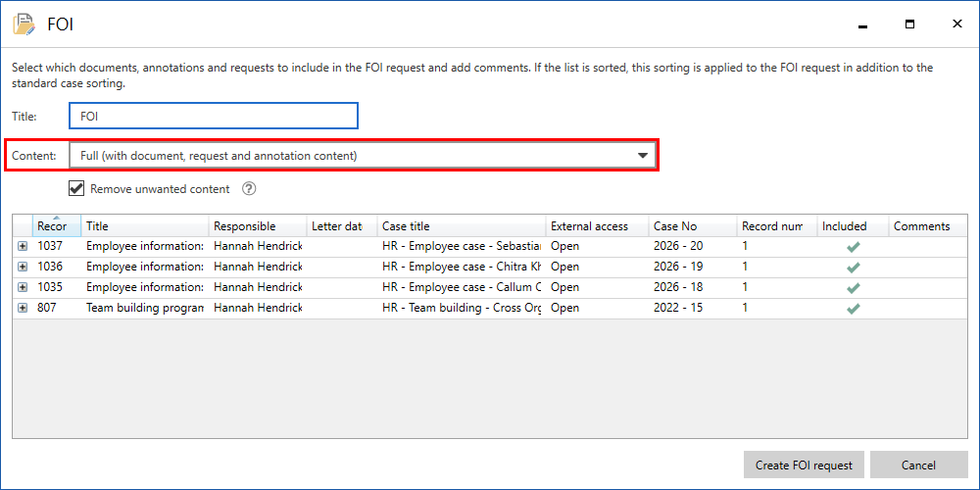The image size is (980, 490).
Task: Expand row for record 807
Action: coord(23,308)
